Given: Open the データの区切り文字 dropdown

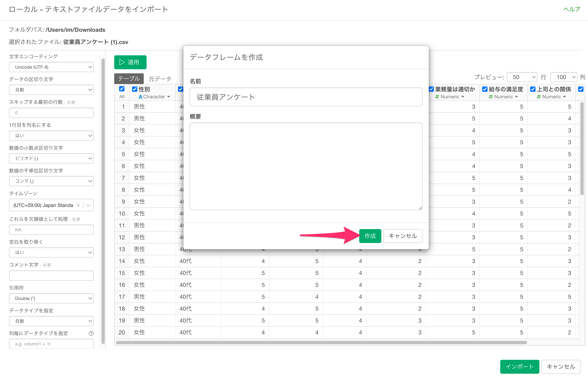Looking at the screenshot, I should click(51, 90).
